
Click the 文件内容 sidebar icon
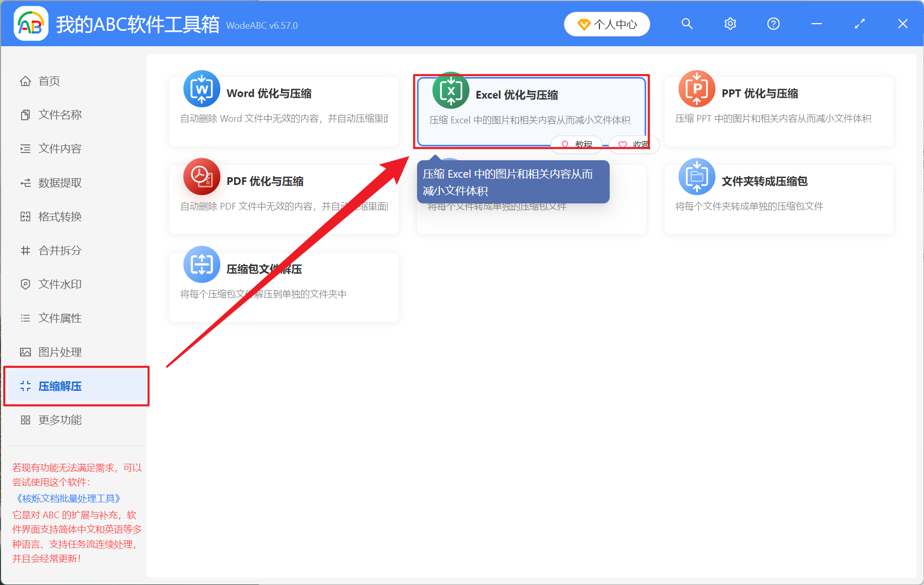25,149
